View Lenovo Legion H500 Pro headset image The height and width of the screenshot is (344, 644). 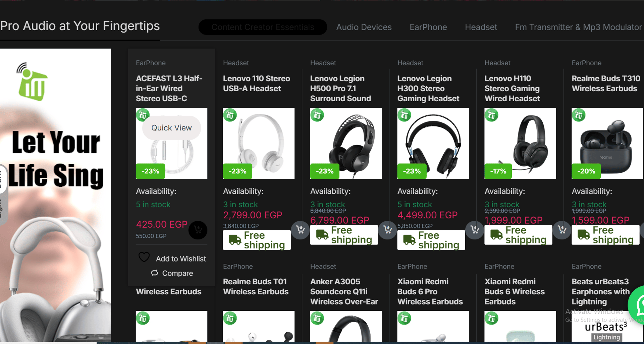pyautogui.click(x=346, y=144)
